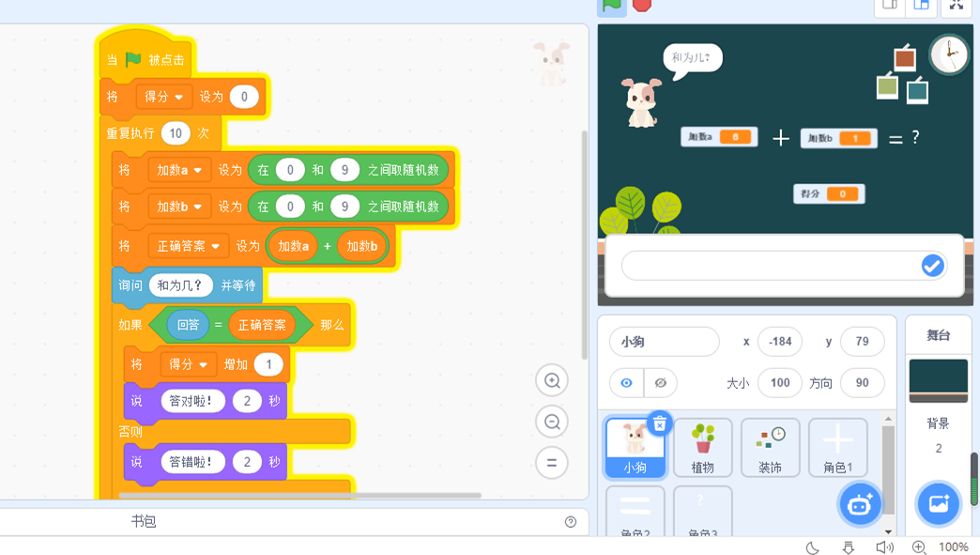Switch to the large stage layout
The height and width of the screenshot is (555, 980).
tap(921, 6)
